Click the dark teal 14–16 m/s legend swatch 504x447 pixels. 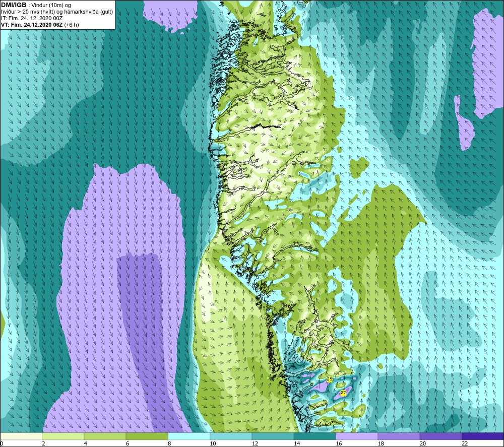315,436
